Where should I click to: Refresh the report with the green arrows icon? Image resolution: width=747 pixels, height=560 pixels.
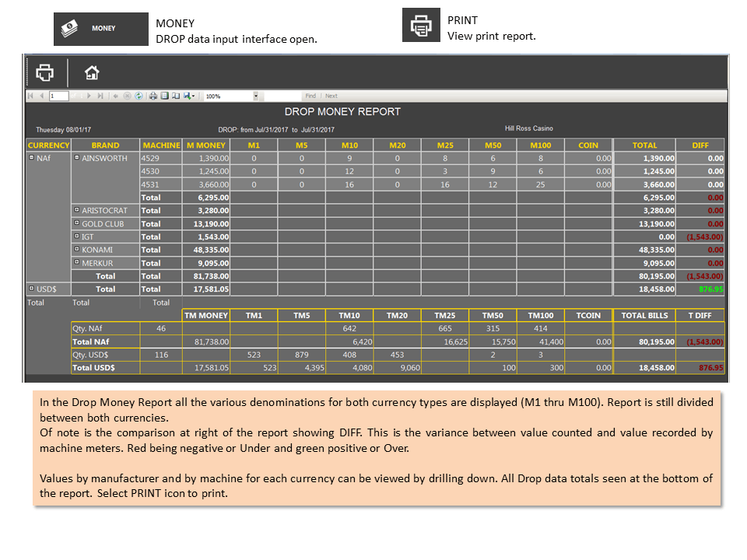click(x=139, y=96)
